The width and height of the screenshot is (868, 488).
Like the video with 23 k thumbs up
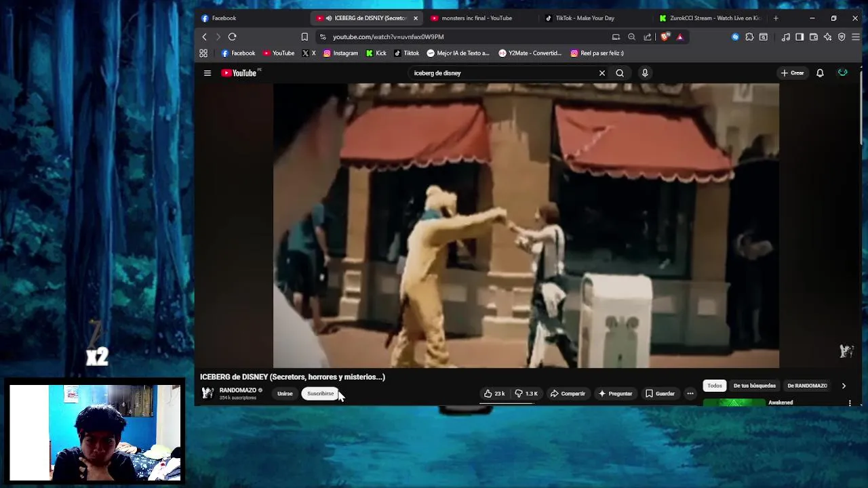point(494,394)
